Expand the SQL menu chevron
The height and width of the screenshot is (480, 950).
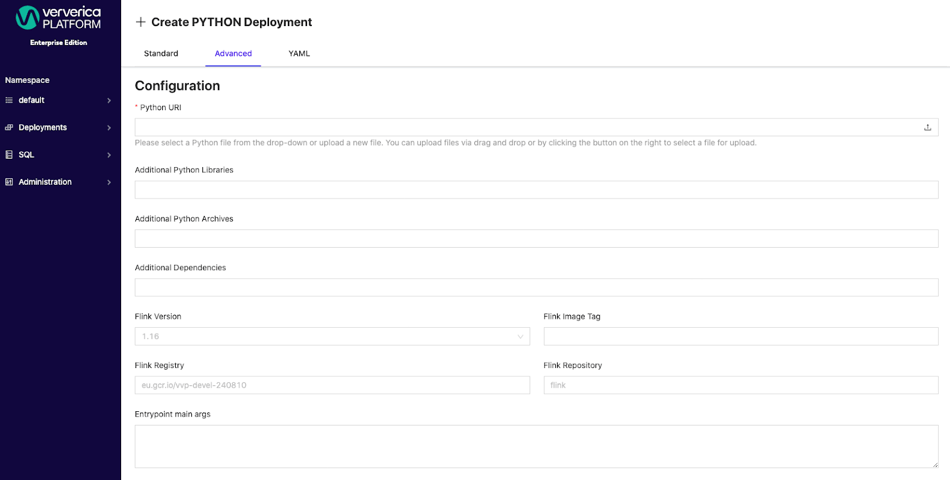[109, 155]
